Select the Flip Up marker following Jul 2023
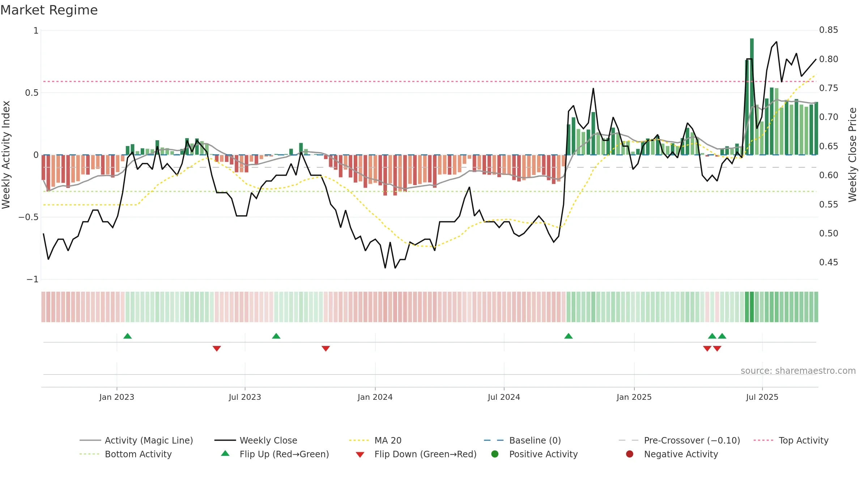868x488 pixels. pyautogui.click(x=276, y=336)
